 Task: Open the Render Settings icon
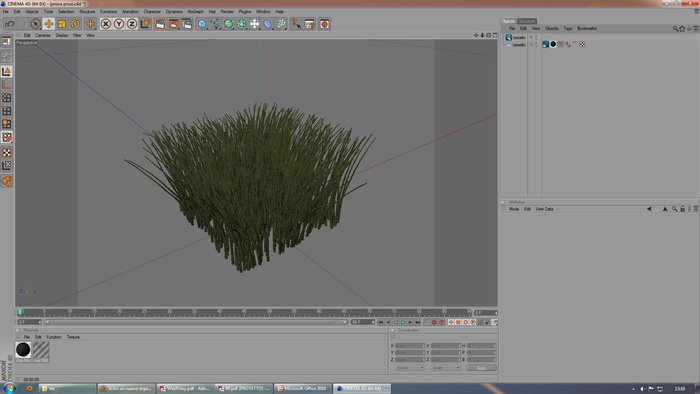point(187,24)
